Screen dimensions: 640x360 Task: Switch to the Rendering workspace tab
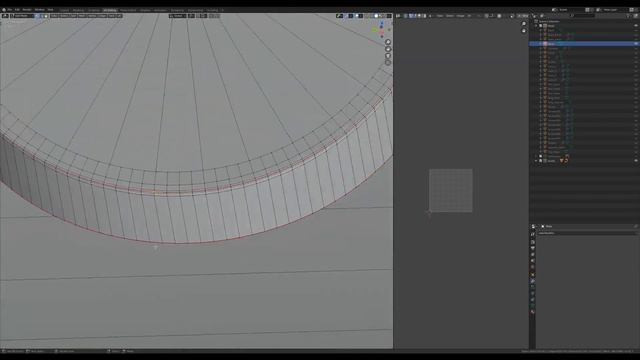177,10
